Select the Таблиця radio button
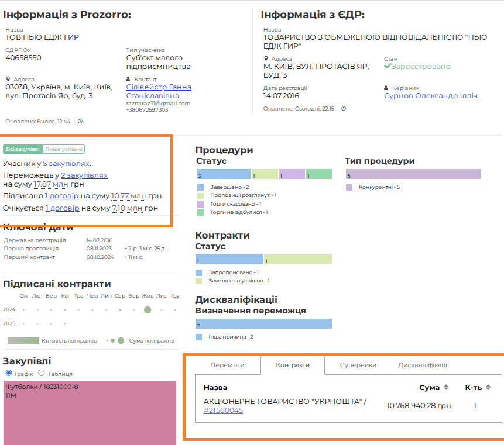 [x=42, y=373]
